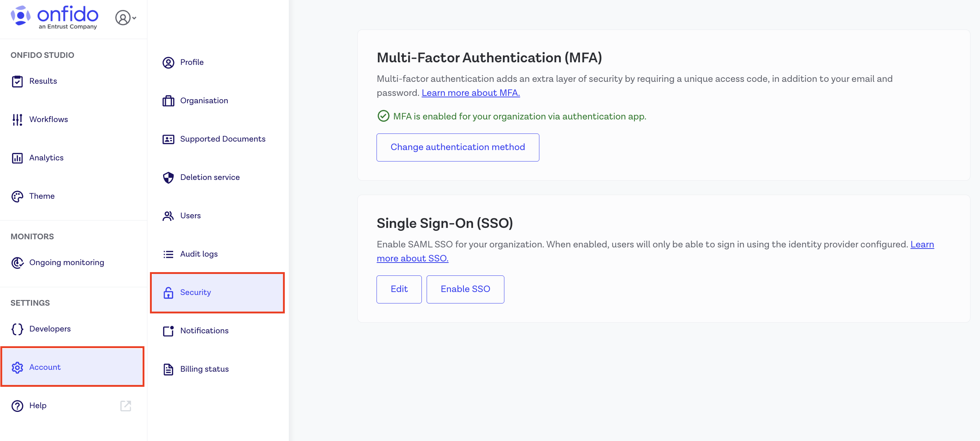The height and width of the screenshot is (441, 980).
Task: Click the Onfido logo
Action: (x=55, y=17)
